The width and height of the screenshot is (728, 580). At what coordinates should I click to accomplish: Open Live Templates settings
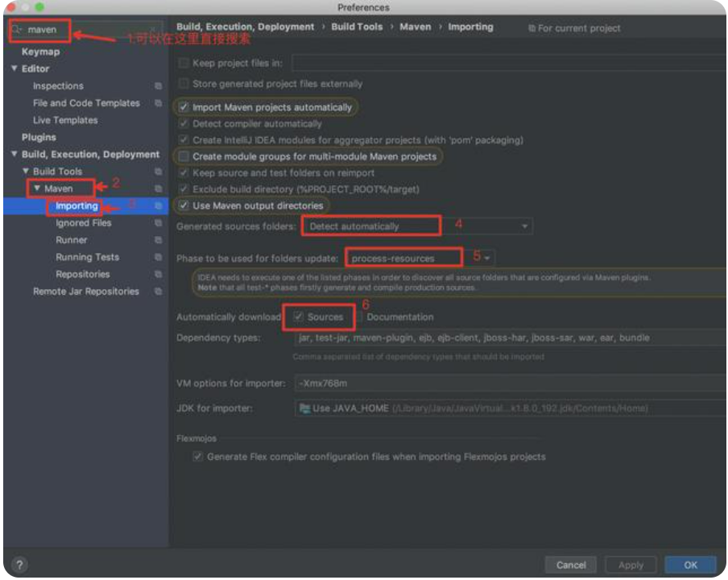pyautogui.click(x=65, y=120)
